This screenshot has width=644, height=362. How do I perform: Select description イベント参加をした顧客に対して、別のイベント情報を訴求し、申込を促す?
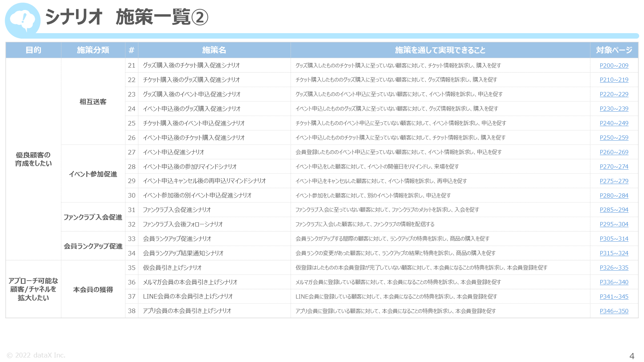point(373,196)
